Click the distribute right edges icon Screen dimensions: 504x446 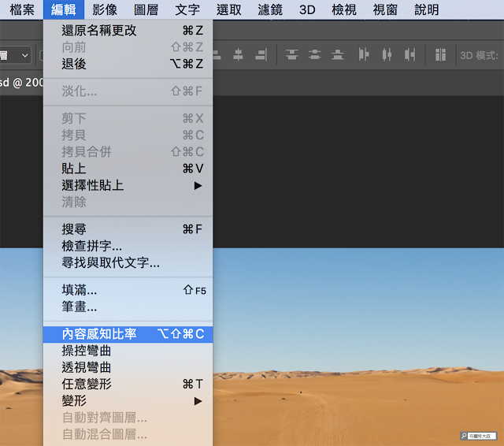point(410,55)
